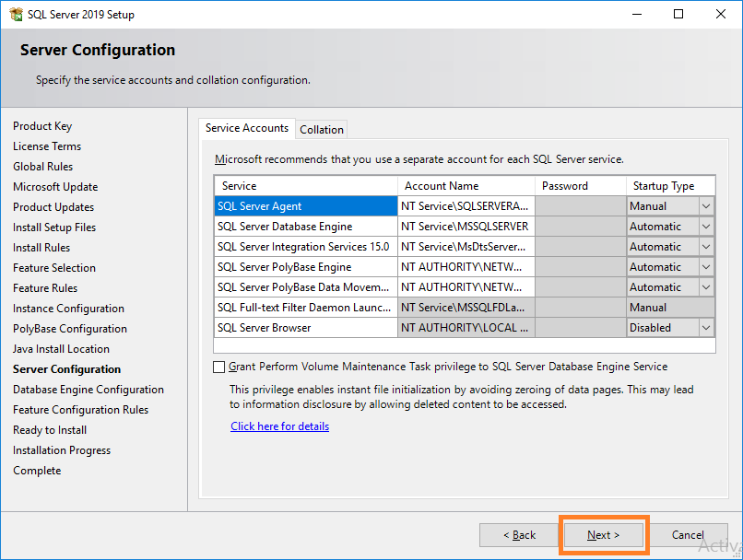Expand Startup Type for SQL Server Integration Services 15.0
Image resolution: width=743 pixels, height=560 pixels.
[x=706, y=247]
